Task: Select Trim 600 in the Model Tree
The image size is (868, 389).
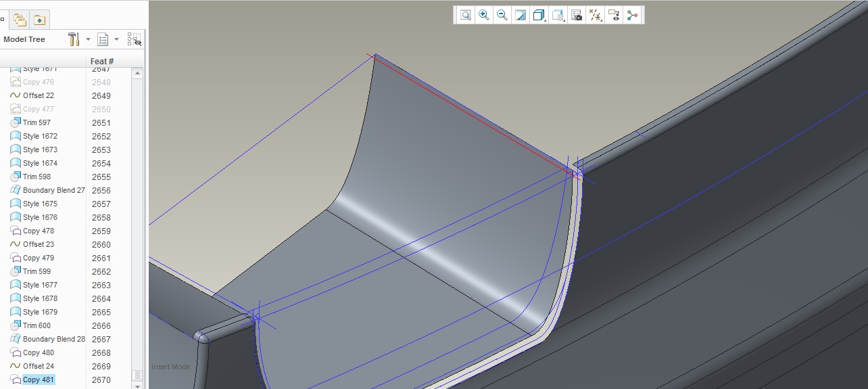Action: coord(37,325)
